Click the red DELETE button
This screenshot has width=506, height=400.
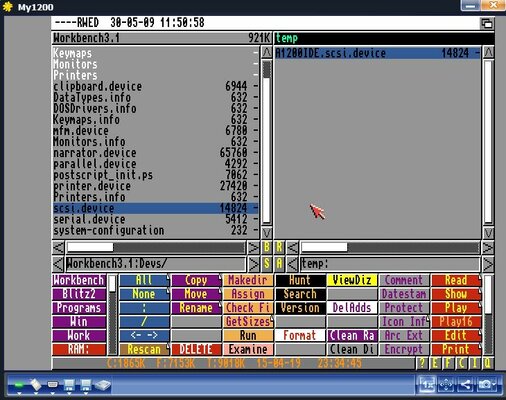[x=196, y=349]
